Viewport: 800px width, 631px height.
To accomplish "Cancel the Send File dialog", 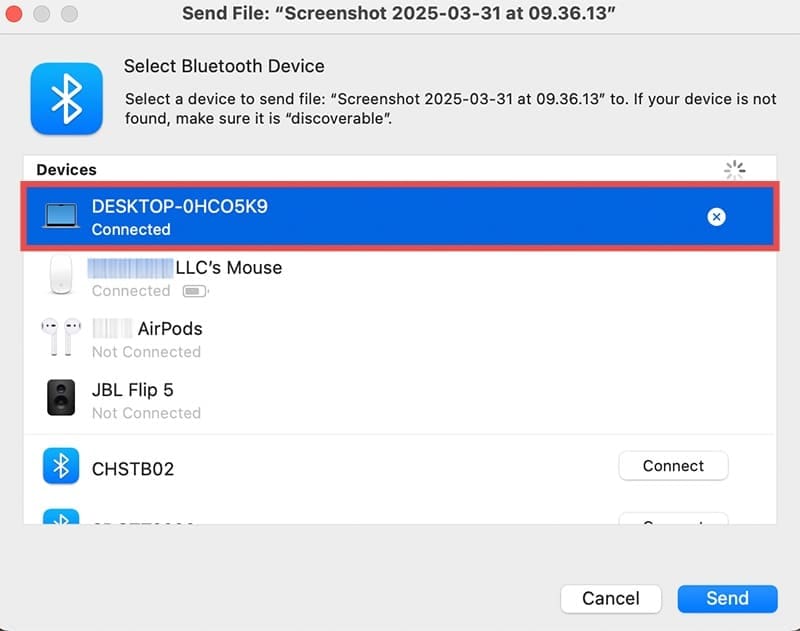I will pyautogui.click(x=610, y=598).
